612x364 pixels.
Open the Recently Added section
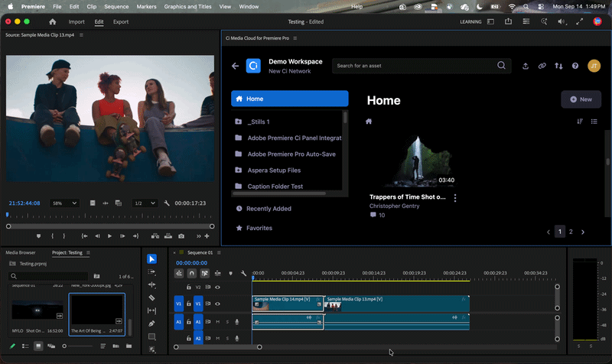[x=269, y=209]
